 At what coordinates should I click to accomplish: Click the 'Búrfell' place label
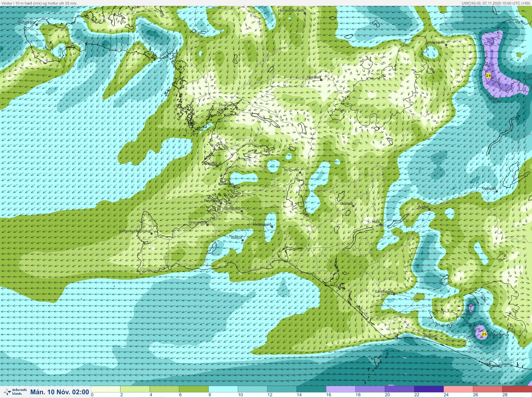coord(423,206)
